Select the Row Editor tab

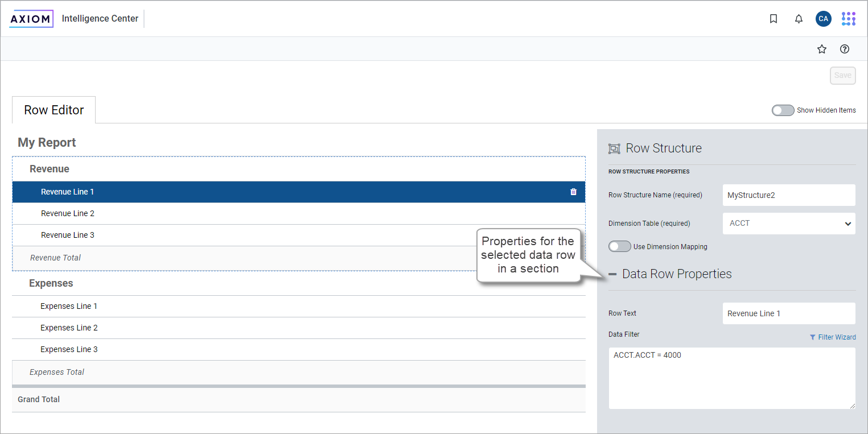tap(54, 110)
